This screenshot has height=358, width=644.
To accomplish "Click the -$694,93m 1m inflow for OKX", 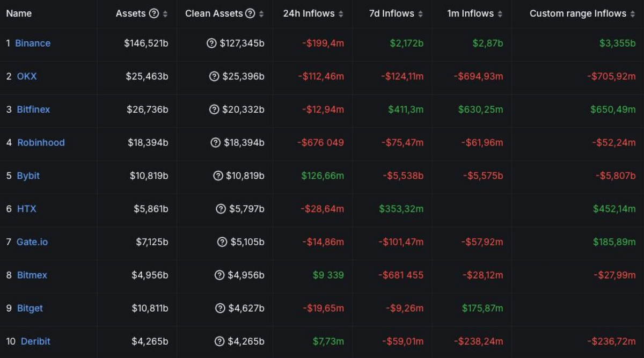I will coord(478,76).
